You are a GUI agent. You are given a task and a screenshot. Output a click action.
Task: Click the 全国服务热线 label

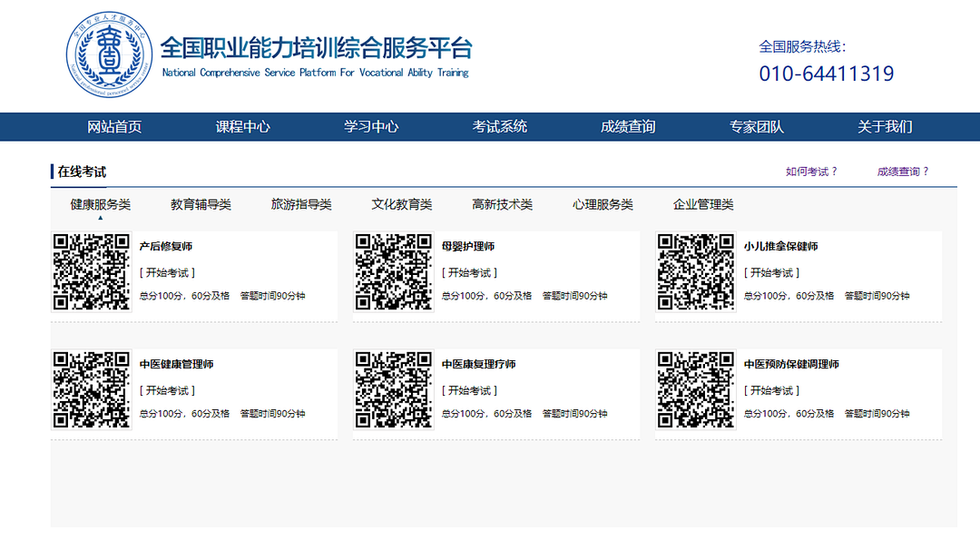tap(802, 46)
